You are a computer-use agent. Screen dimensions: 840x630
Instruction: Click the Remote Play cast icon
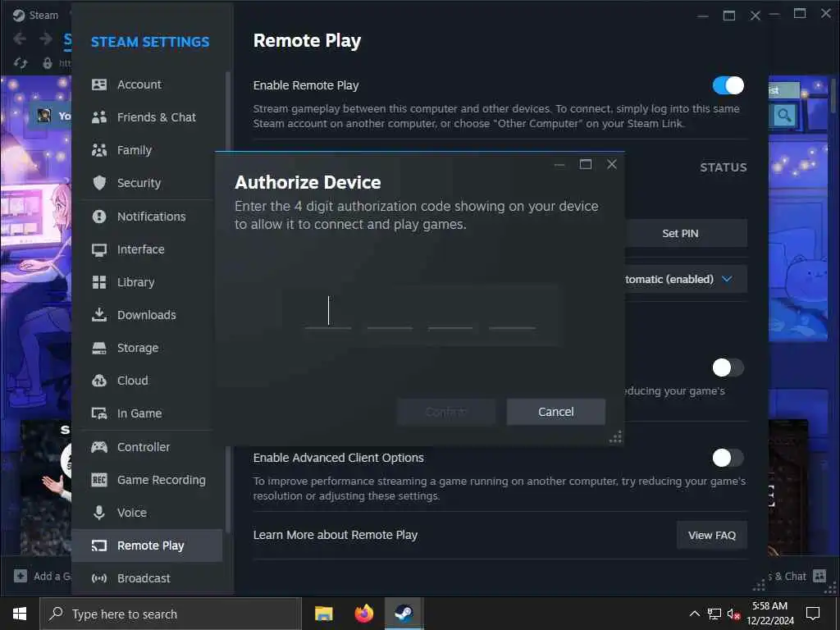pyautogui.click(x=99, y=546)
